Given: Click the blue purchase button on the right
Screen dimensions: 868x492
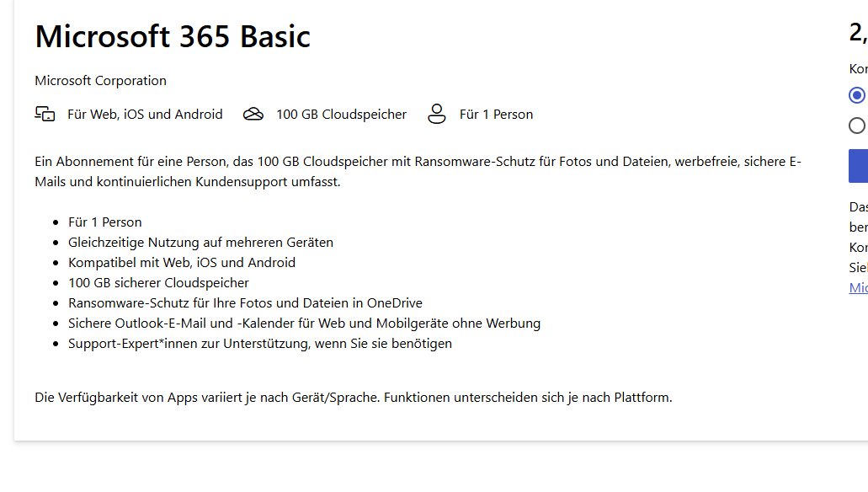Looking at the screenshot, I should [x=861, y=166].
